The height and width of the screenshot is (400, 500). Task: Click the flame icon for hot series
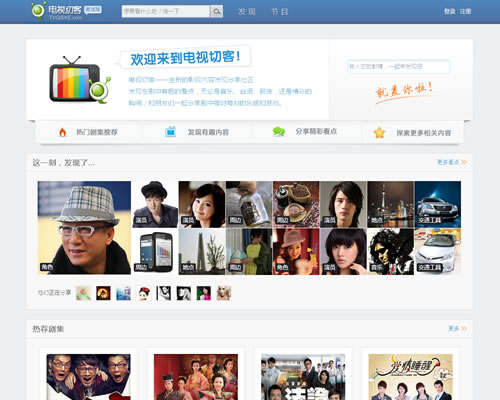point(62,132)
